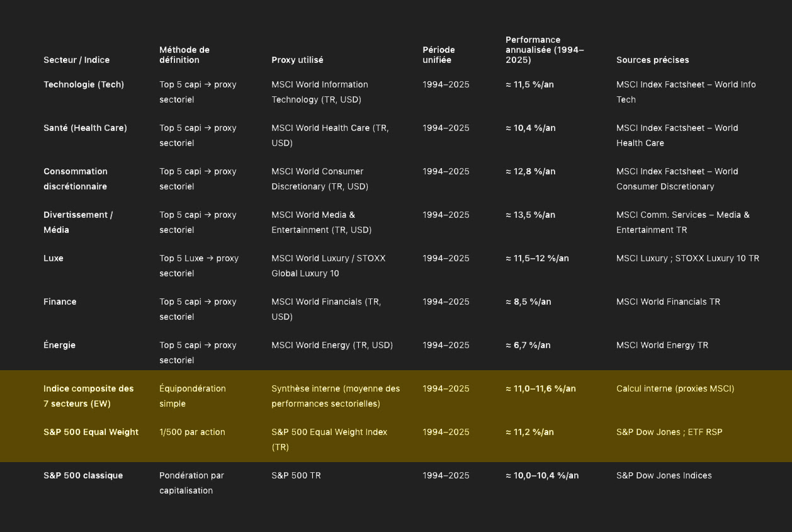The height and width of the screenshot is (532, 792).
Task: Click the '≈ 13,5 %/an' performance value
Action: click(530, 215)
